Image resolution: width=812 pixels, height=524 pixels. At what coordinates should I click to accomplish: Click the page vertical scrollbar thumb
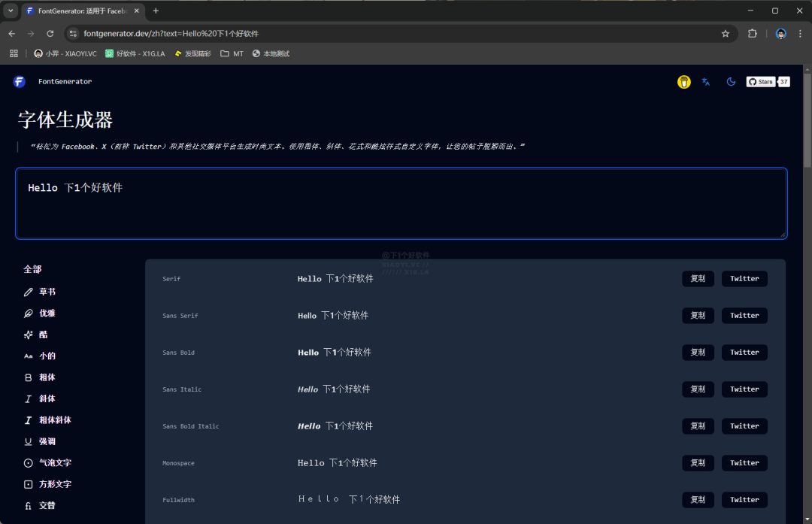tap(807, 120)
